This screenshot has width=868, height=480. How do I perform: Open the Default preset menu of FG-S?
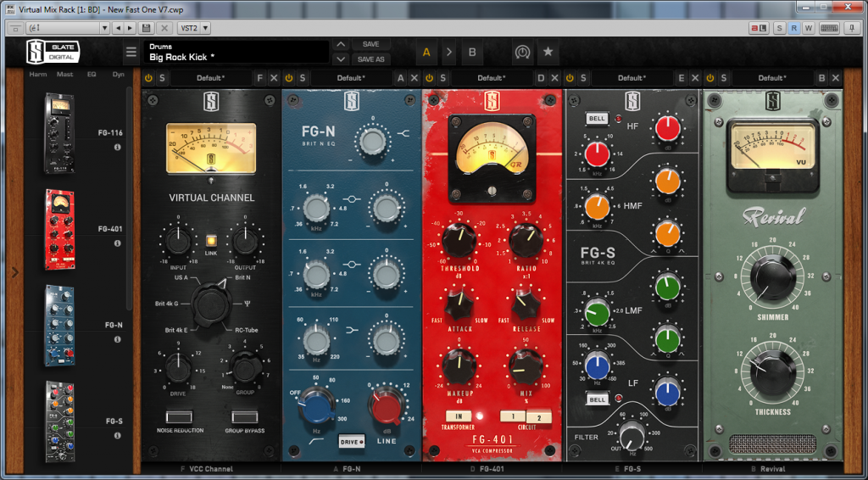[632, 78]
